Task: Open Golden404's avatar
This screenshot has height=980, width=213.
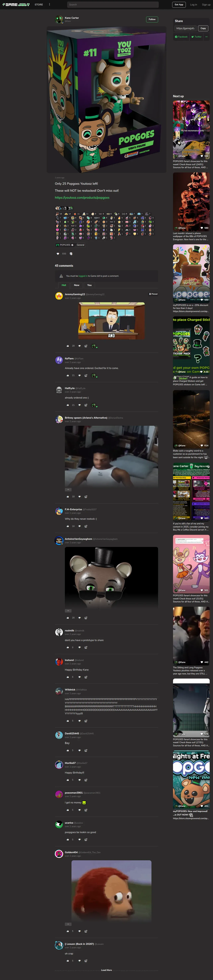Action: (59, 854)
